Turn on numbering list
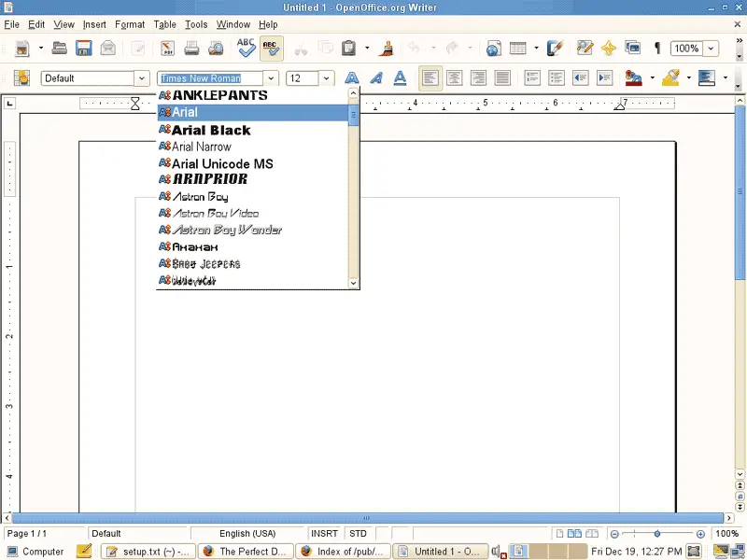The image size is (747, 560). click(x=532, y=78)
